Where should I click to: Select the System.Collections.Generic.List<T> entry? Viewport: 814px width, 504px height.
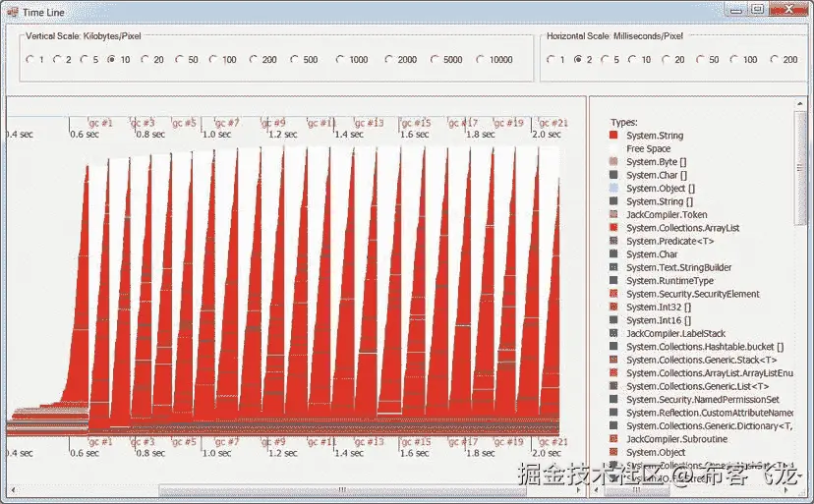(x=698, y=386)
